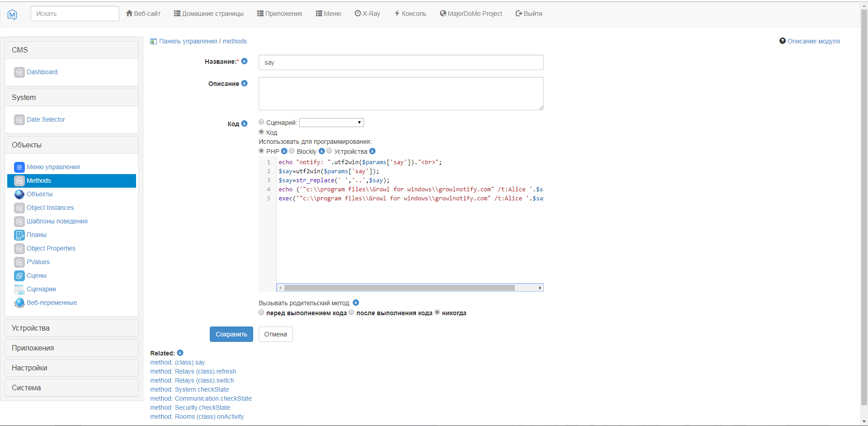Click info icon next to Описание
The image size is (868, 426).
point(245,83)
